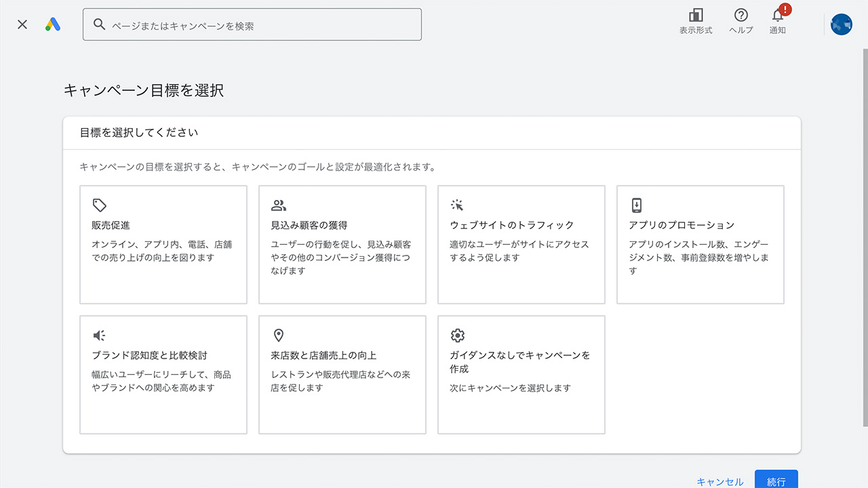Open the account avatar in the corner

coord(841,24)
